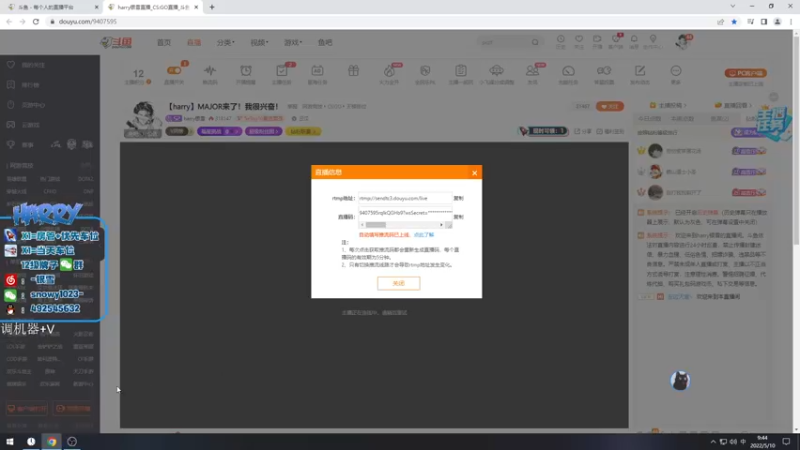800x450 pixels.
Task: Click the rtmp address field in the dialog
Action: (405, 198)
